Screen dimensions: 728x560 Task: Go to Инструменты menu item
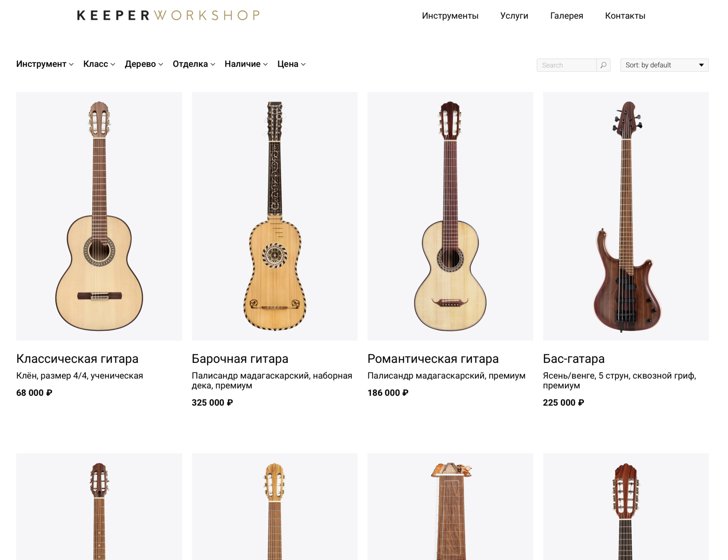[450, 16]
